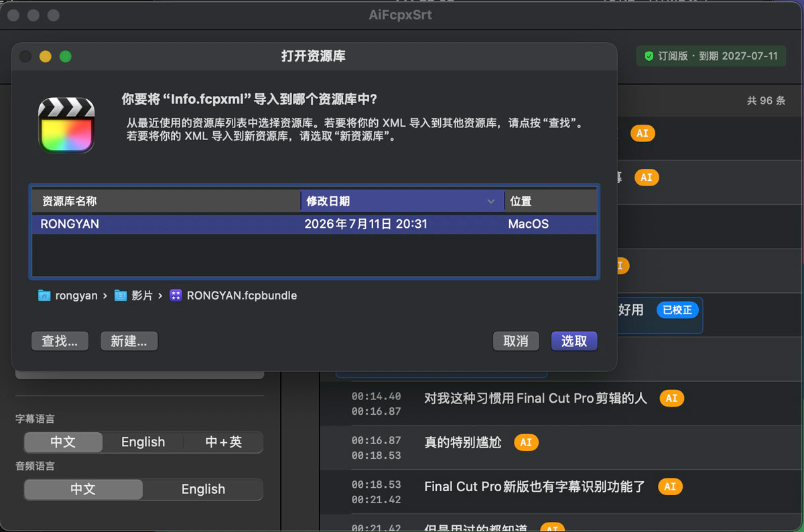Confirm with the 选取 button
The height and width of the screenshot is (532, 804).
(574, 341)
